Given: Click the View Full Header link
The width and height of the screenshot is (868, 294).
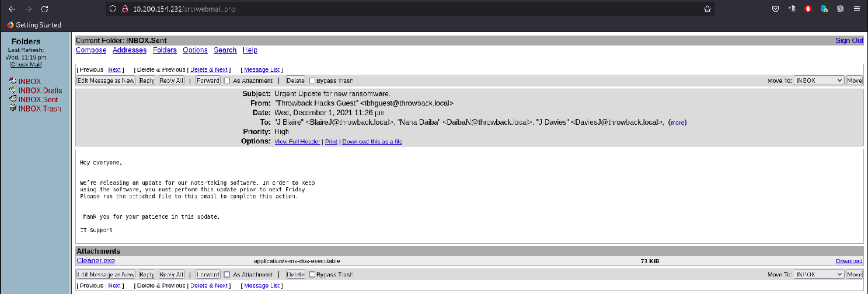Looking at the screenshot, I should [298, 142].
